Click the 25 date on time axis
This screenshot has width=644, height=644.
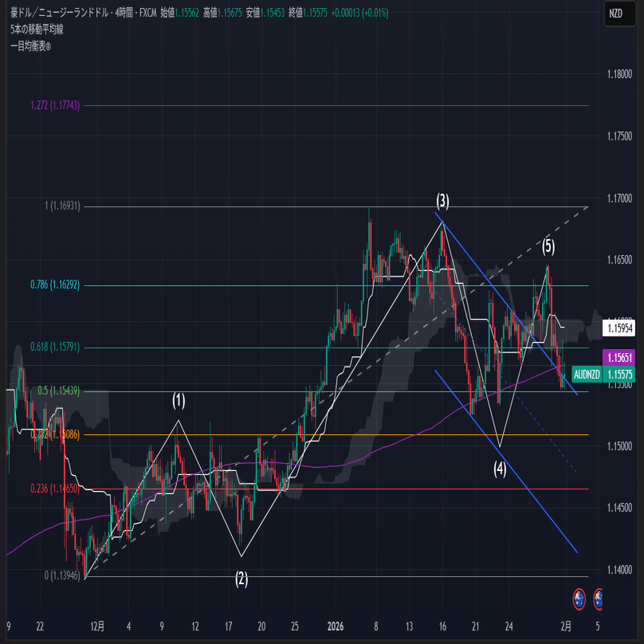click(294, 626)
